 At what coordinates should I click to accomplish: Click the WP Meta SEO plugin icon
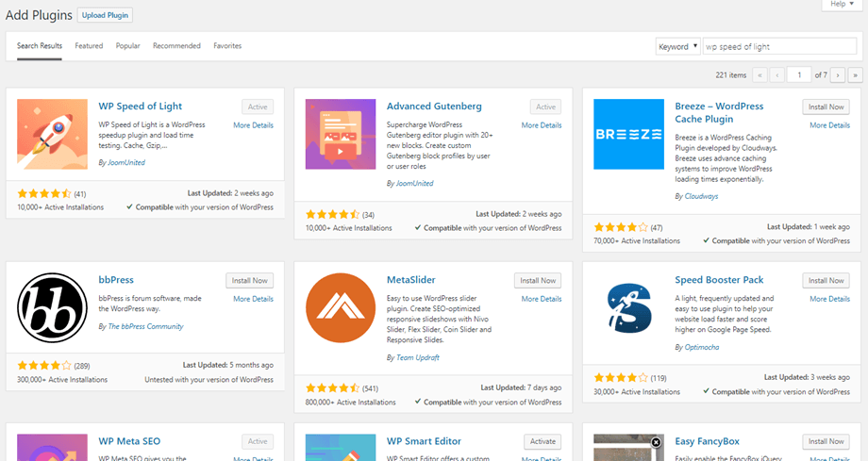click(52, 447)
